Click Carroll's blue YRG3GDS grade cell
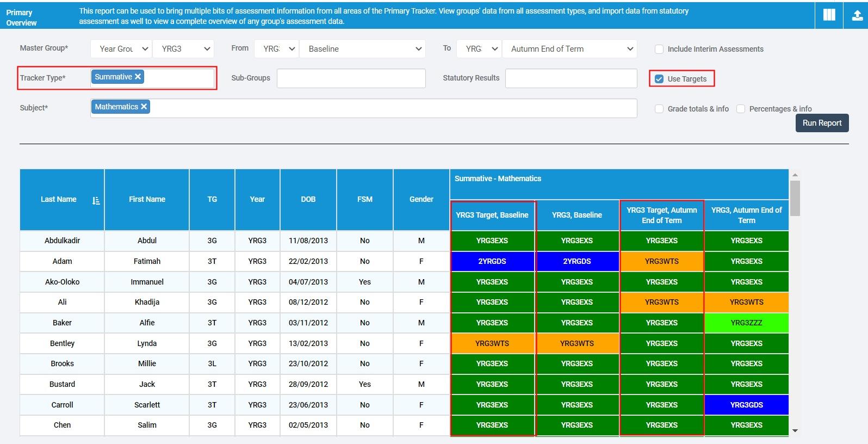 click(x=746, y=405)
